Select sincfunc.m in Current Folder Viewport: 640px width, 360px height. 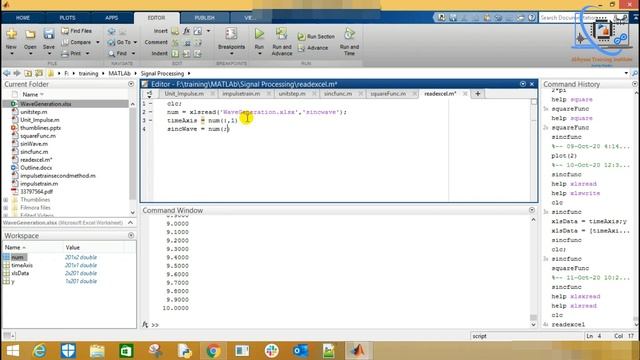(34, 152)
